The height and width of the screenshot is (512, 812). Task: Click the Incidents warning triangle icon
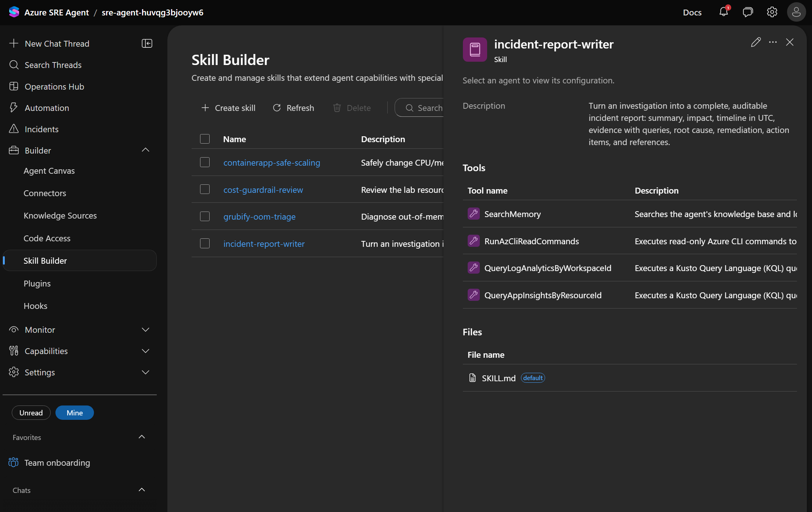point(14,129)
